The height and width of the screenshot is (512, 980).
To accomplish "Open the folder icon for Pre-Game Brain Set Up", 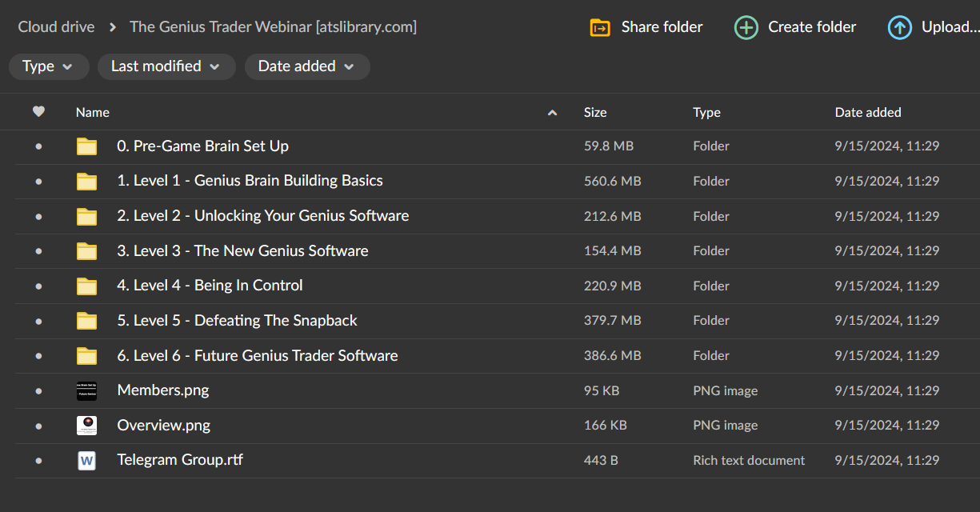I will click(x=86, y=146).
